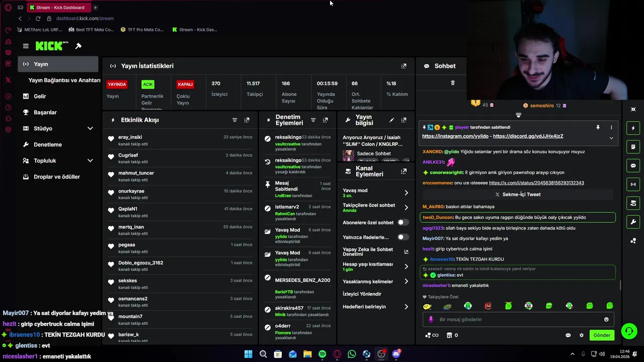Open Yavaş mod options chevron

(x=406, y=193)
